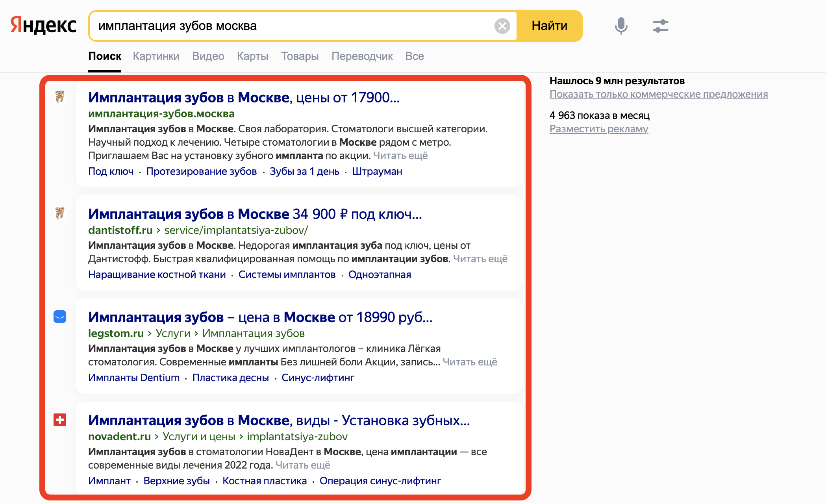The image size is (826, 504).
Task: Open the 'Зубы за 1 день' sitelink
Action: pos(304,171)
